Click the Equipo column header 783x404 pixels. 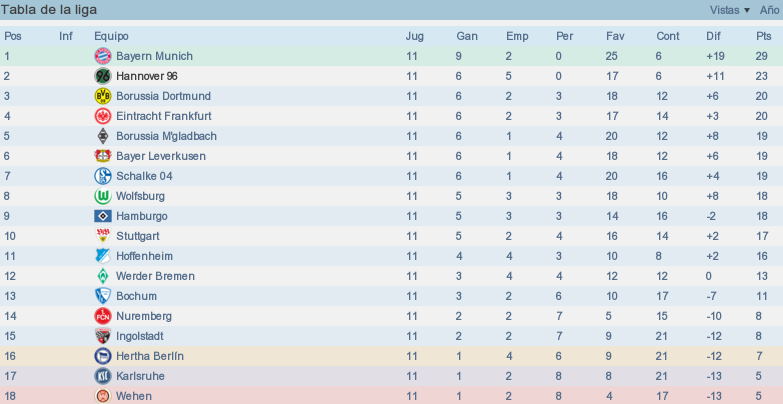(111, 36)
